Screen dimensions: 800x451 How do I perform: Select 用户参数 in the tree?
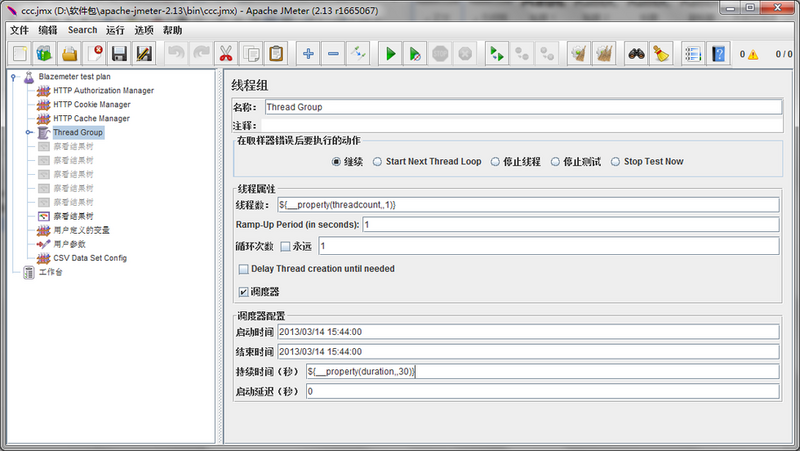coord(69,244)
